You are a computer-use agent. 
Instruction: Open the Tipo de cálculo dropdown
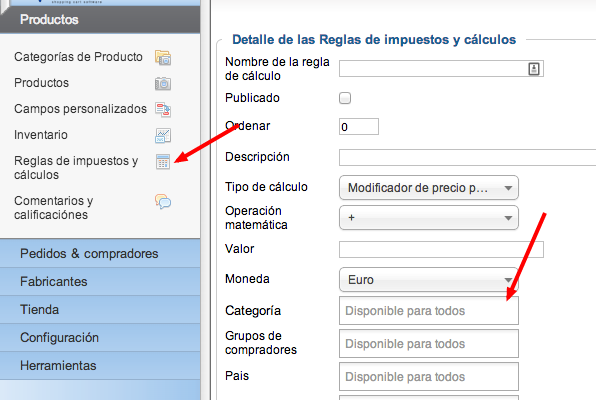429,187
